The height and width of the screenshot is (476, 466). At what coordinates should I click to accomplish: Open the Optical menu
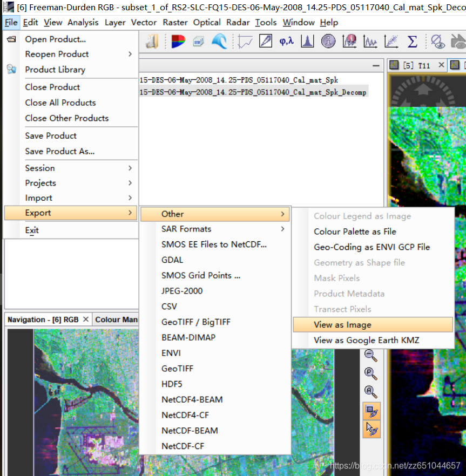tap(207, 23)
